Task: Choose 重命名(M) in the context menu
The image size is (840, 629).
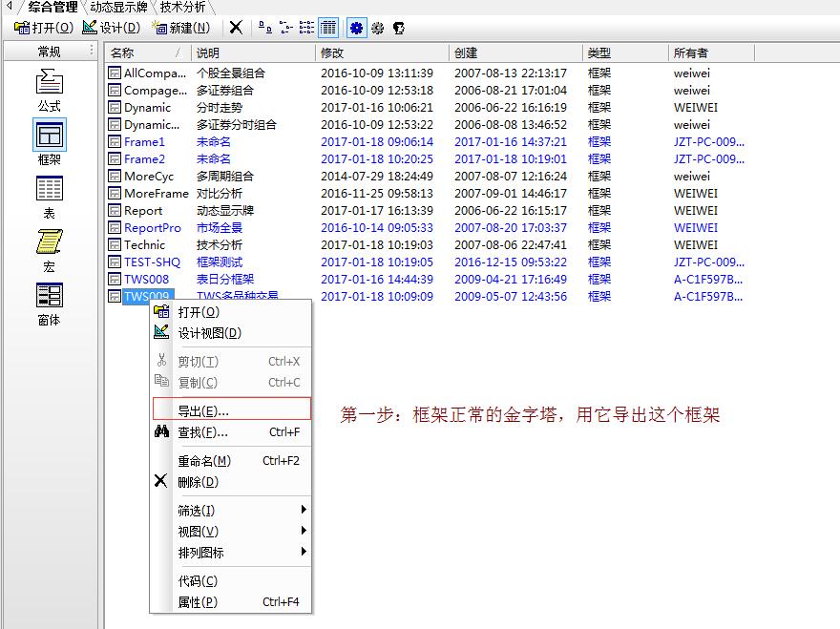Action: point(231,460)
